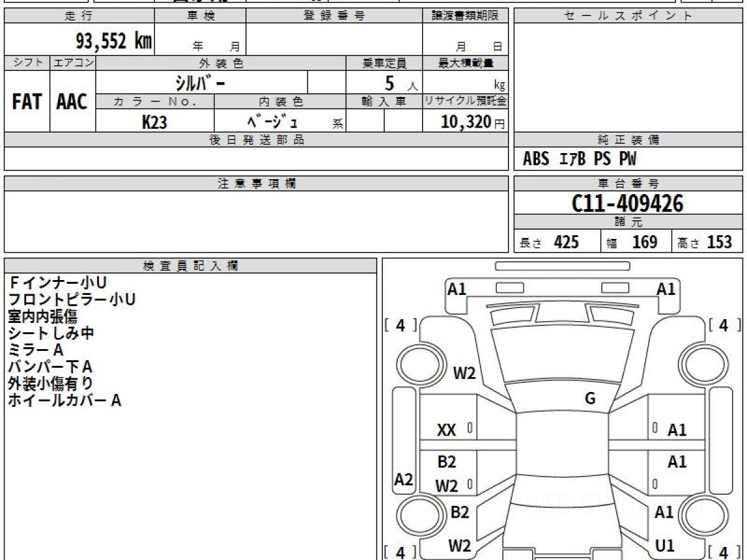Image resolution: width=747 pixels, height=560 pixels.
Task: Click the 譲渡書類期限 header
Action: (466, 16)
